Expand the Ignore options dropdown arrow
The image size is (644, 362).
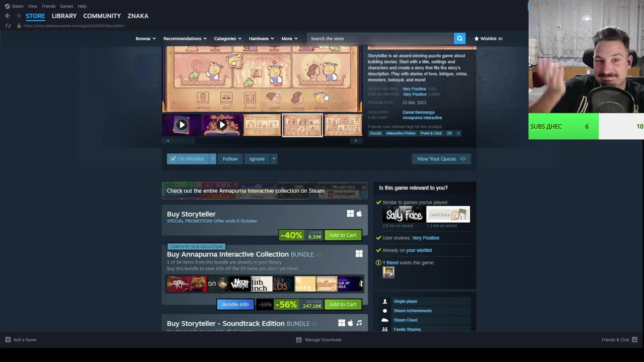(x=274, y=159)
